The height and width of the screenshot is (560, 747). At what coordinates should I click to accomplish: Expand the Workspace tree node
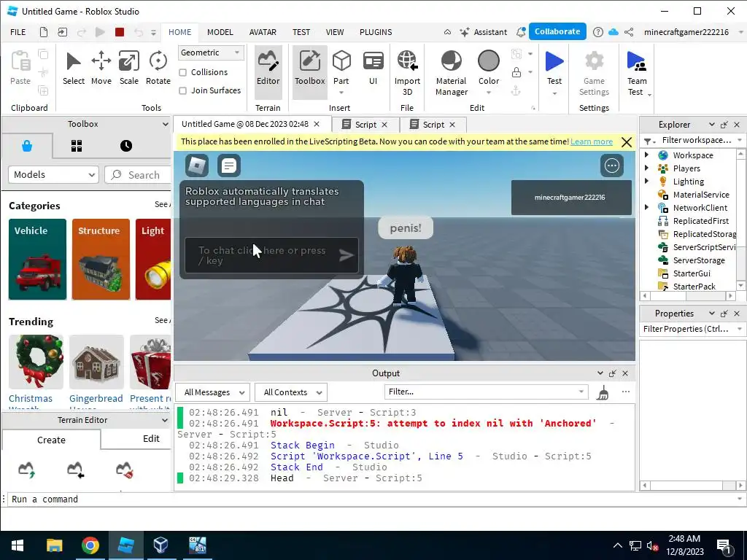pyautogui.click(x=646, y=155)
